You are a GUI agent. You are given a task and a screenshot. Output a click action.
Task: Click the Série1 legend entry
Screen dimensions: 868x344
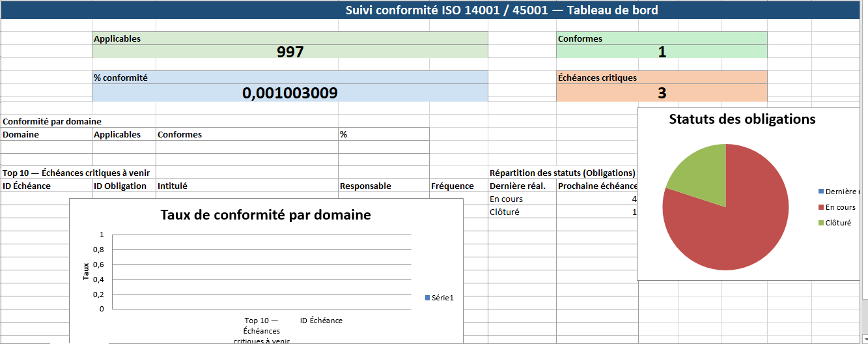pos(442,298)
